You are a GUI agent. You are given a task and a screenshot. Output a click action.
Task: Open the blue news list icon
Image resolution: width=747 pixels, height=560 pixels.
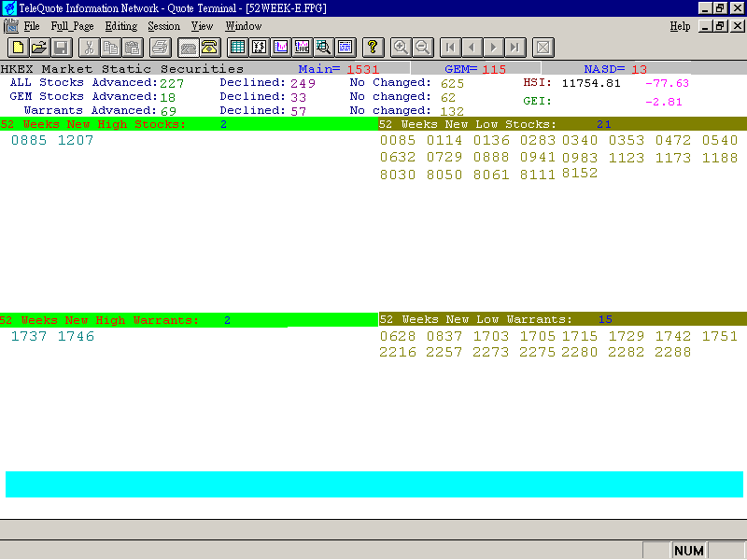345,48
